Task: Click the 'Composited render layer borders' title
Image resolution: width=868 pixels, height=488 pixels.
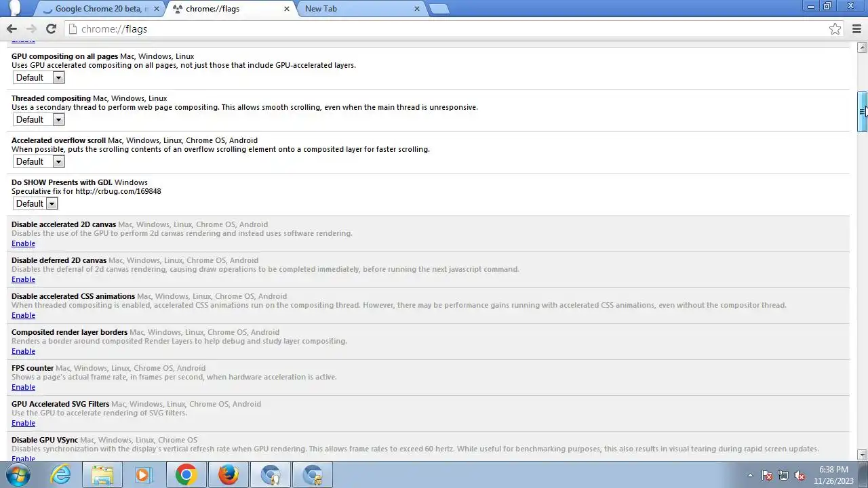Action: 69,332
